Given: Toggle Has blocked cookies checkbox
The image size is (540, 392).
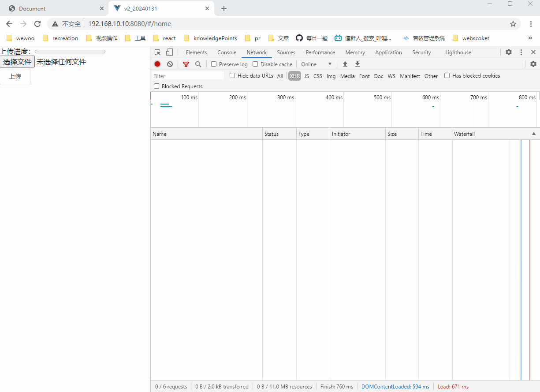Looking at the screenshot, I should (x=447, y=75).
